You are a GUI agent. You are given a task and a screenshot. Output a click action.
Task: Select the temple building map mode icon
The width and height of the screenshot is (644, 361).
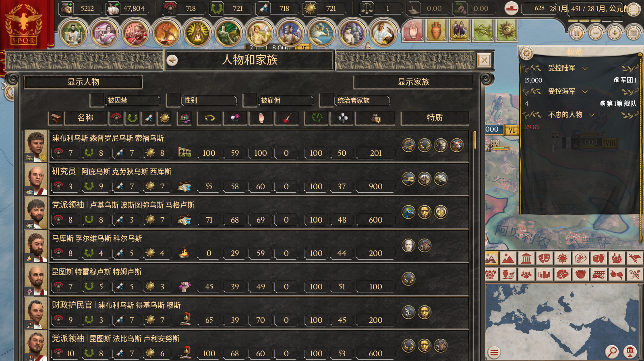coord(526,258)
